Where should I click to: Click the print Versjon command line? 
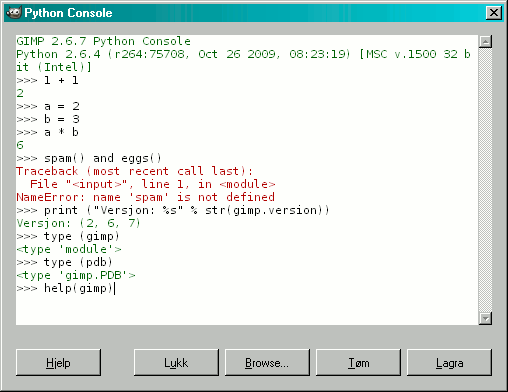(173, 210)
